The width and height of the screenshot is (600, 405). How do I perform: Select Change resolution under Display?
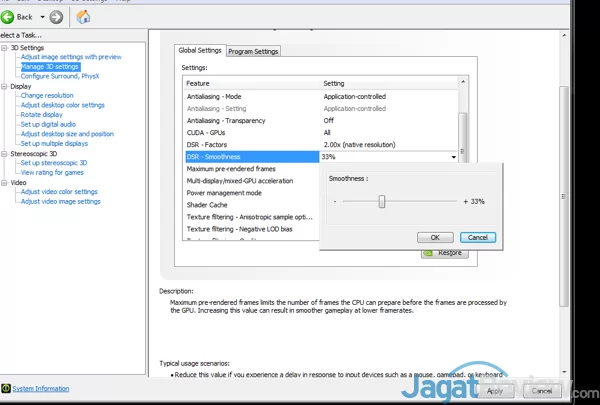tap(47, 95)
